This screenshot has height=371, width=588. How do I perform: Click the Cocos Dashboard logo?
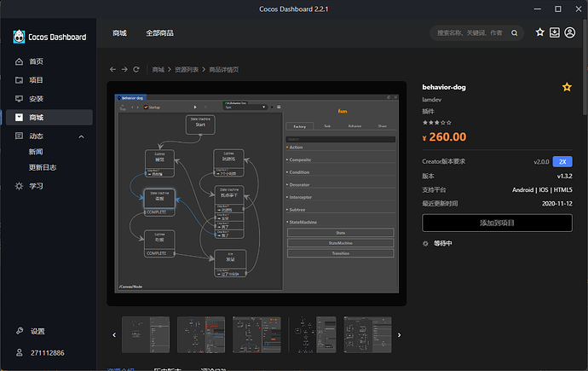49,37
